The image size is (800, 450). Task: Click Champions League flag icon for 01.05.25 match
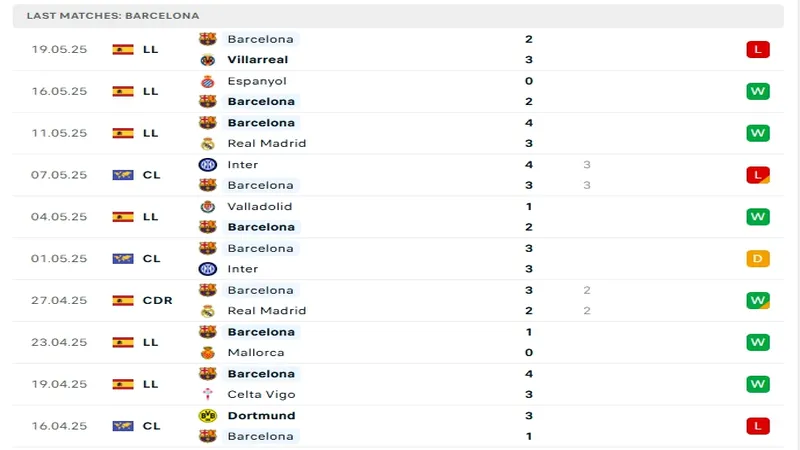pos(123,258)
